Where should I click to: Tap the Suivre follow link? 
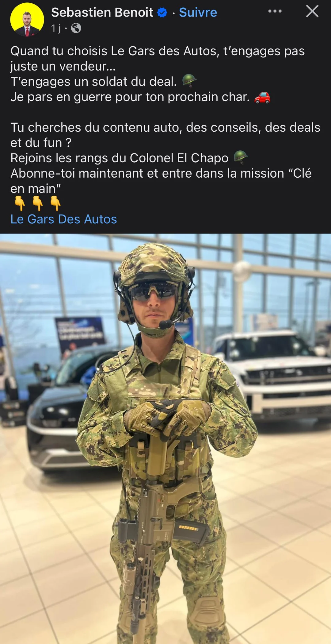coord(198,13)
